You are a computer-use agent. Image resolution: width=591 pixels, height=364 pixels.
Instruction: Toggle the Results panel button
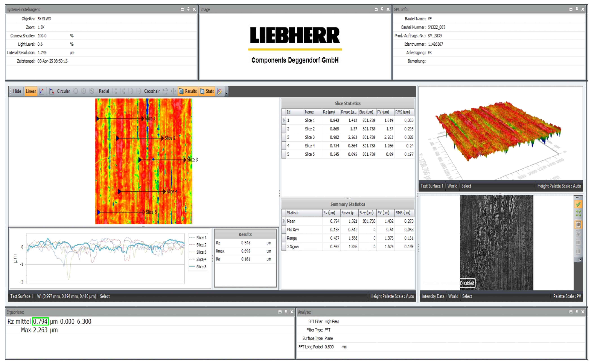pos(188,91)
